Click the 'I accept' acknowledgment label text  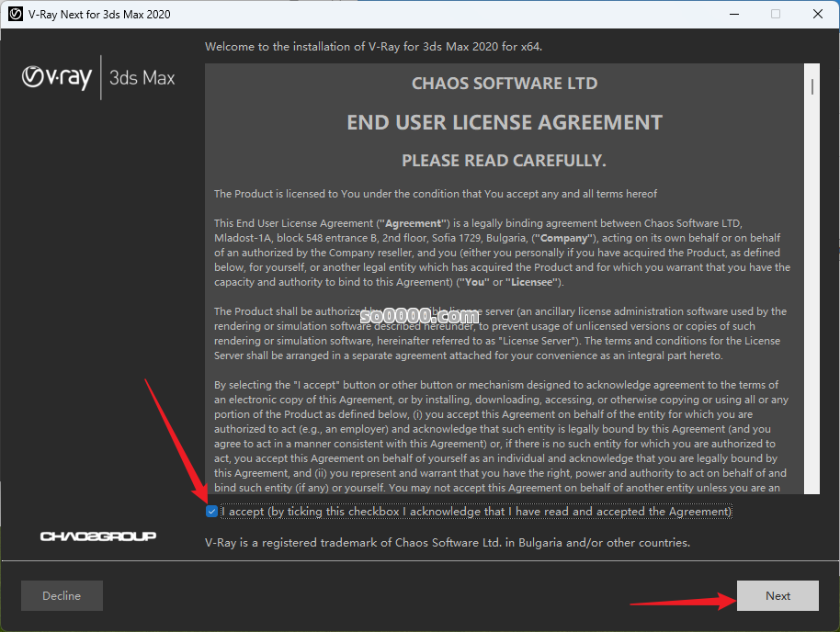(x=476, y=512)
